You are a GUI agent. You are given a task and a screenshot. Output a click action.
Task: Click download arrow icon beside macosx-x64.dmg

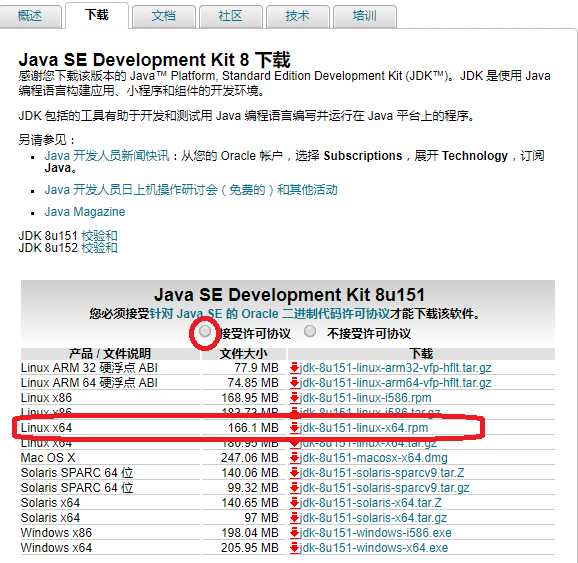[294, 458]
